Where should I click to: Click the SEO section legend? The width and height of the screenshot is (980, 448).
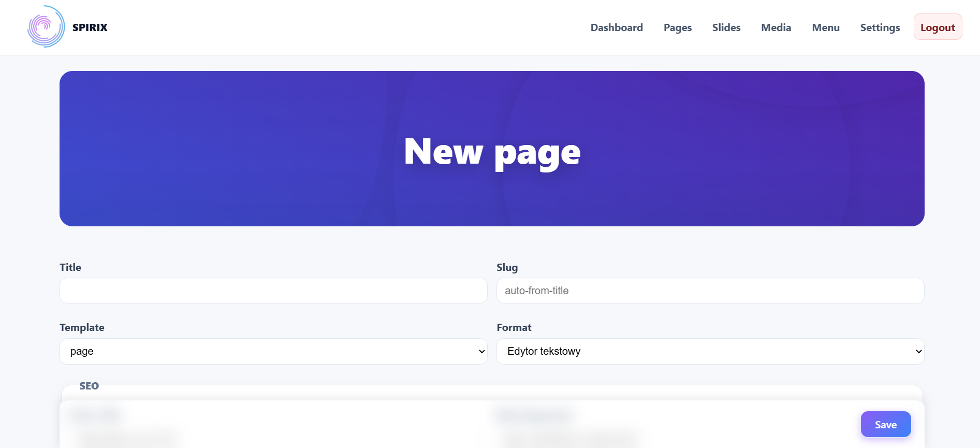(x=89, y=386)
